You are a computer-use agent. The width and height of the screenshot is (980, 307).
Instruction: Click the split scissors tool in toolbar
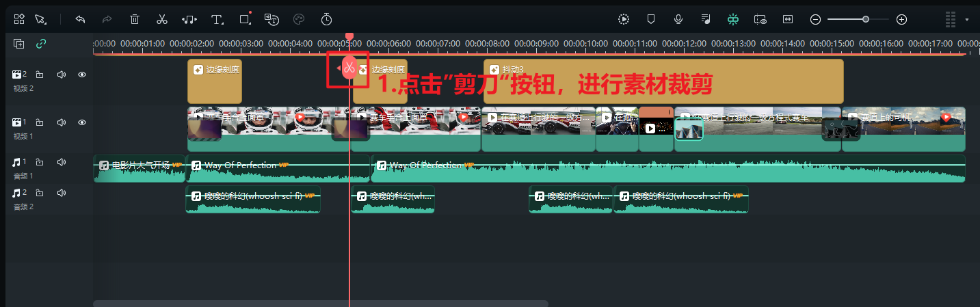point(162,19)
